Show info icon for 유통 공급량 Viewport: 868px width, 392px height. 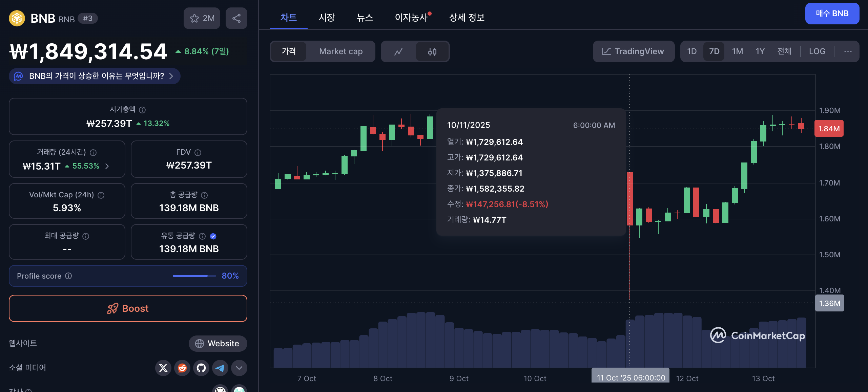click(x=202, y=236)
